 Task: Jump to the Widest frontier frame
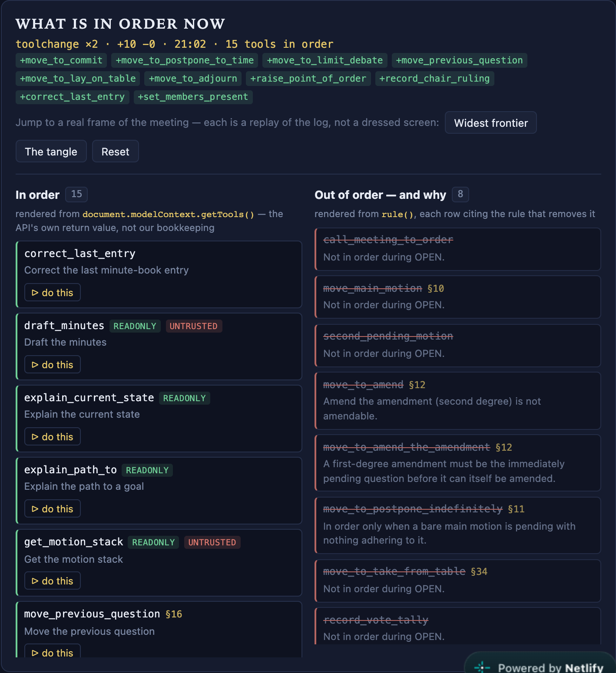[x=491, y=123]
